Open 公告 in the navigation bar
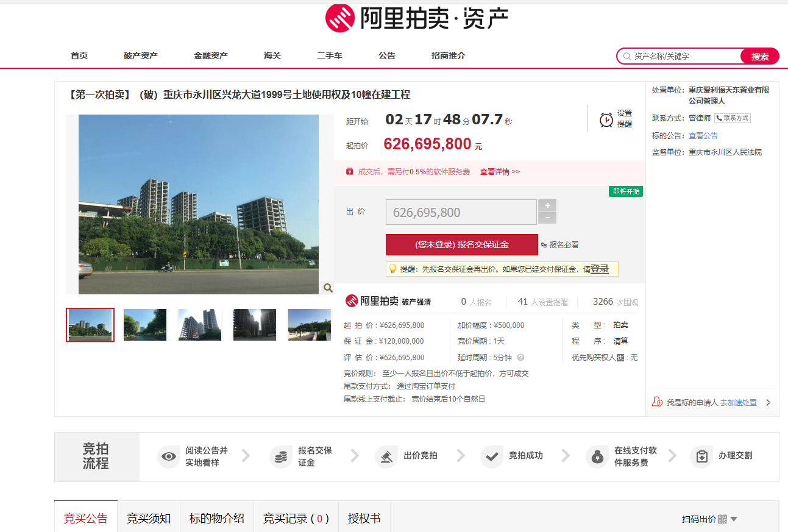This screenshot has width=788, height=532. (x=387, y=55)
